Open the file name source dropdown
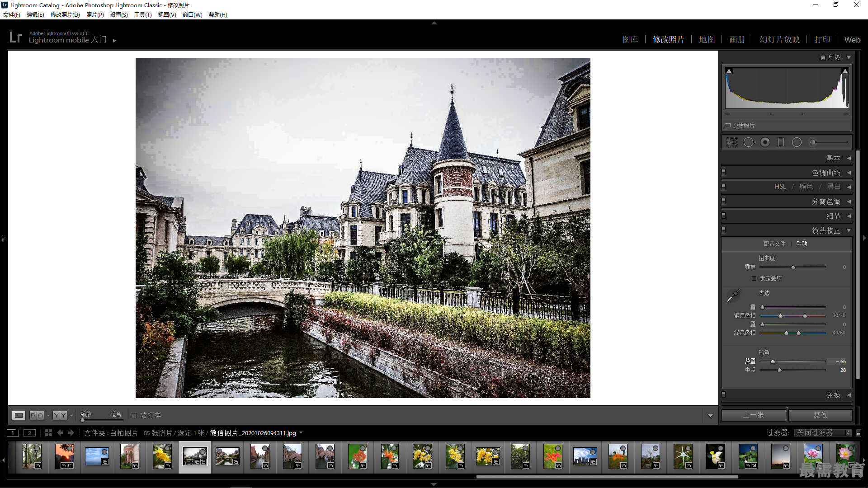 coord(301,433)
